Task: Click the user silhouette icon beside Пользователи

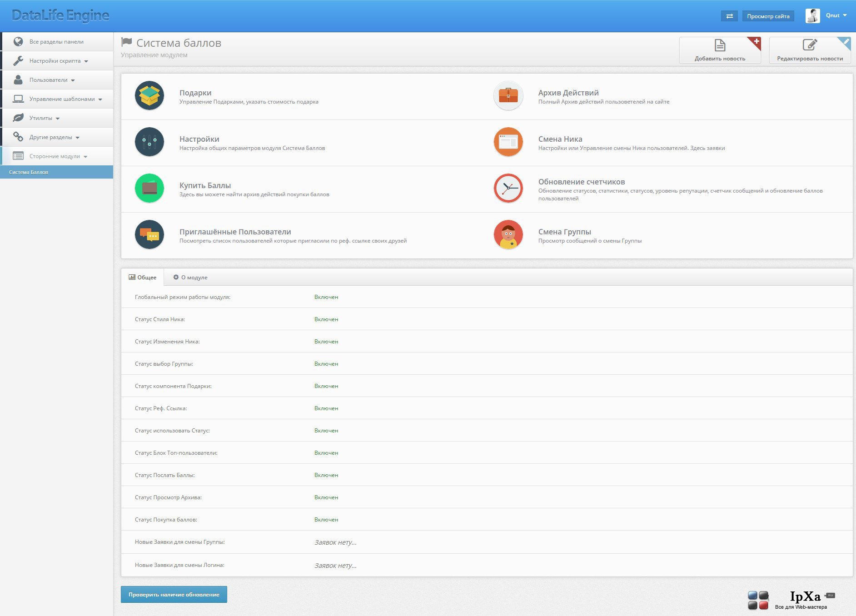Action: pyautogui.click(x=18, y=79)
